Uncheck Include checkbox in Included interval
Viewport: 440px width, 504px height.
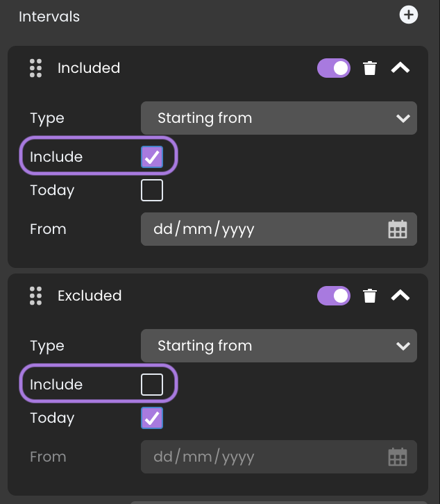pos(152,157)
